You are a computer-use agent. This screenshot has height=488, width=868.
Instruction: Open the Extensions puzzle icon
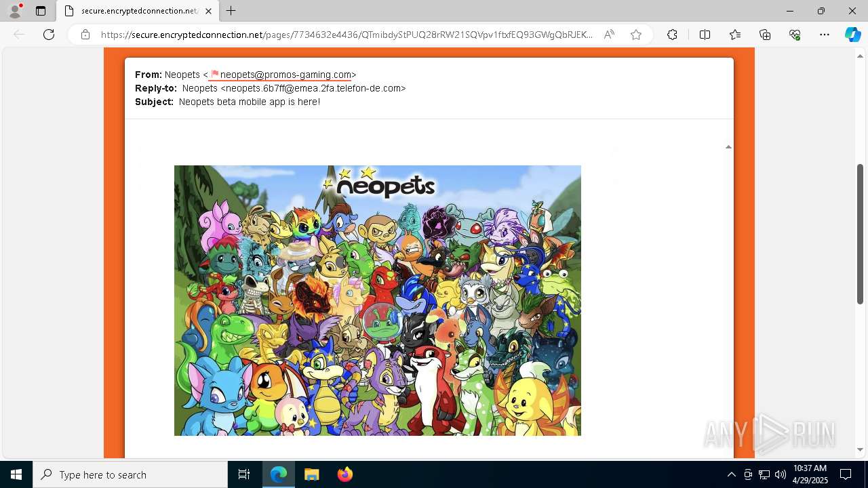point(672,35)
